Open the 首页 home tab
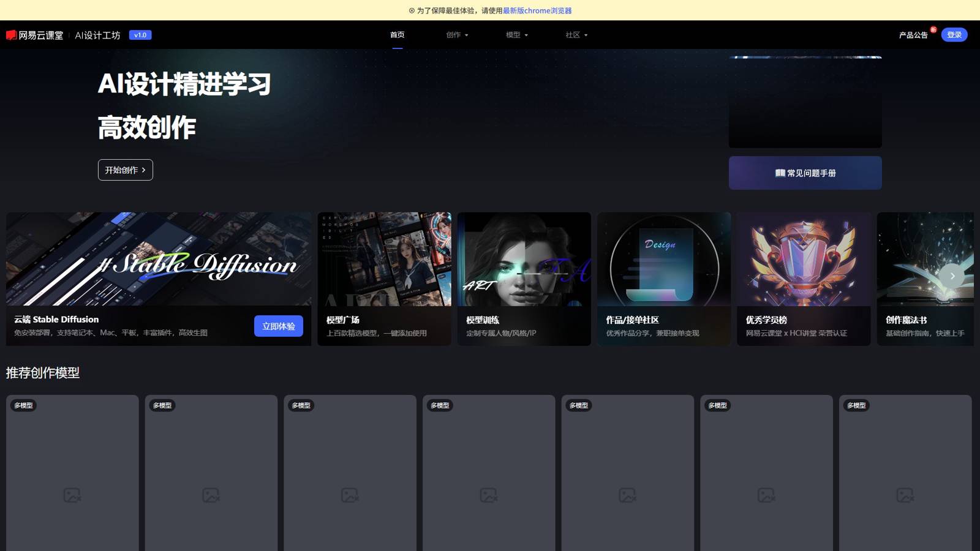This screenshot has width=980, height=551. 398,35
